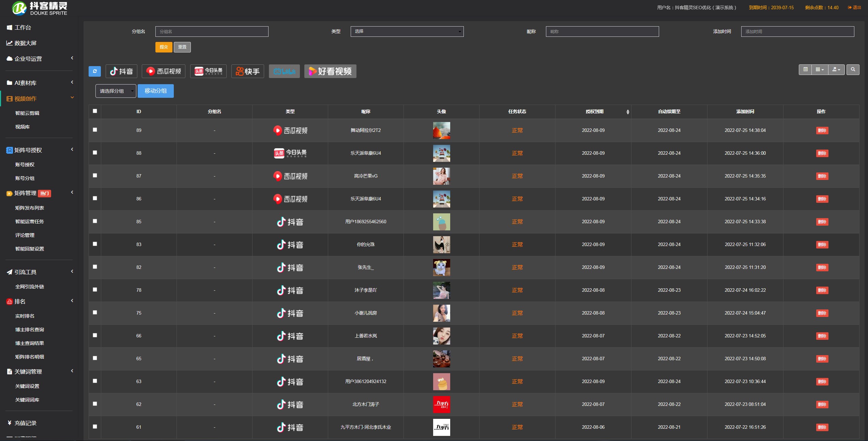Filter accounts by 西瓜视频 platform icon

(x=164, y=71)
